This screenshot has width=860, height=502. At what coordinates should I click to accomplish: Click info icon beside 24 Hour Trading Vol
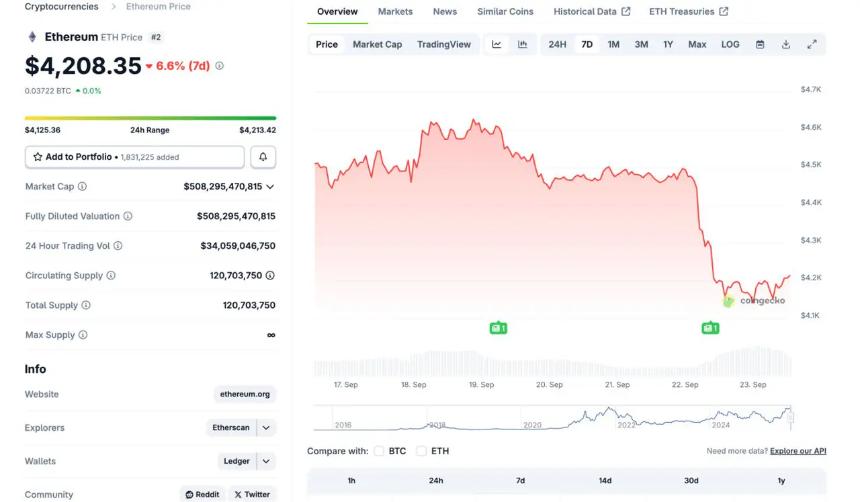pyautogui.click(x=118, y=246)
